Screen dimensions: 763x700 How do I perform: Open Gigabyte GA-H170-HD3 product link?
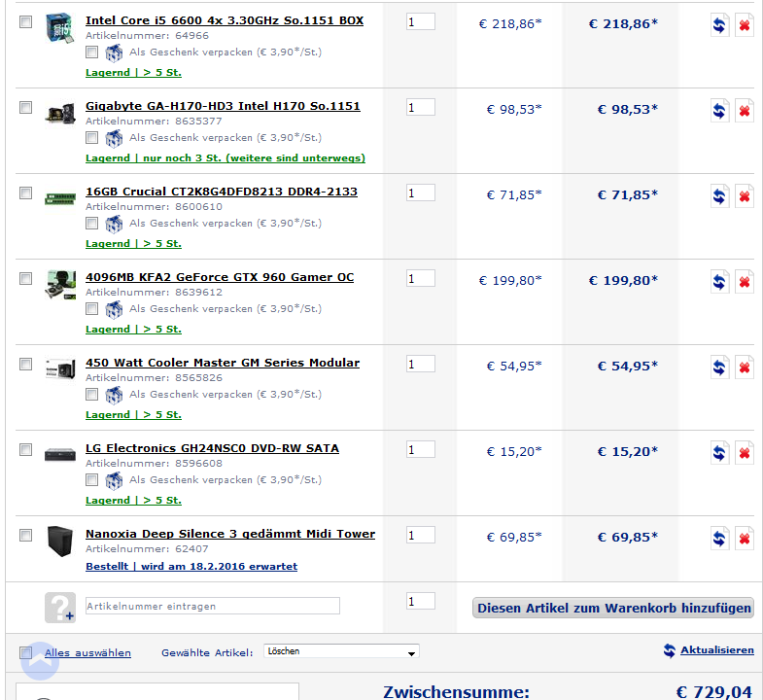(223, 107)
